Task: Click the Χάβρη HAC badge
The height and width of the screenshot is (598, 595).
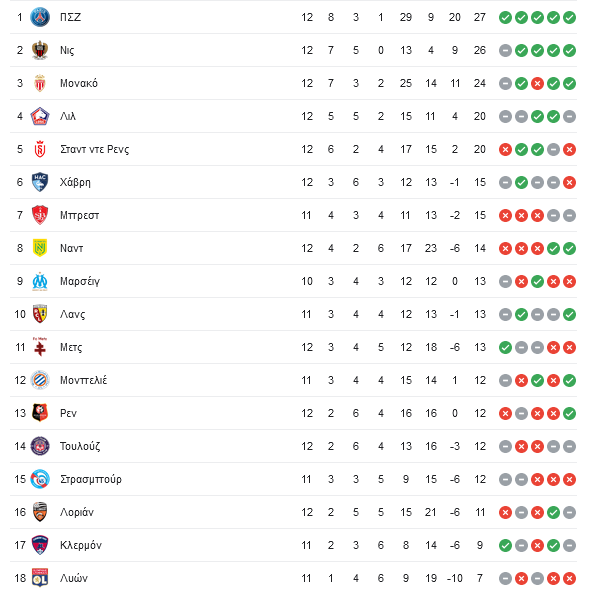Action: tap(40, 182)
